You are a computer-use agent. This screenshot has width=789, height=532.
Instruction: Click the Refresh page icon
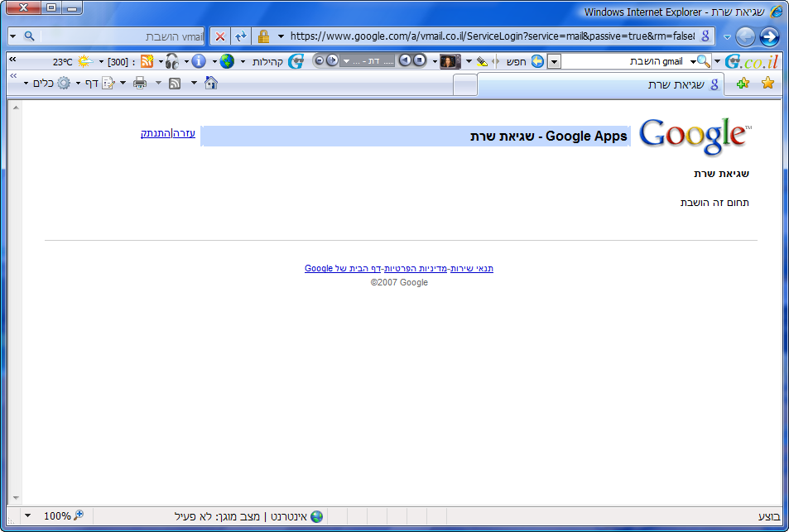tap(241, 36)
